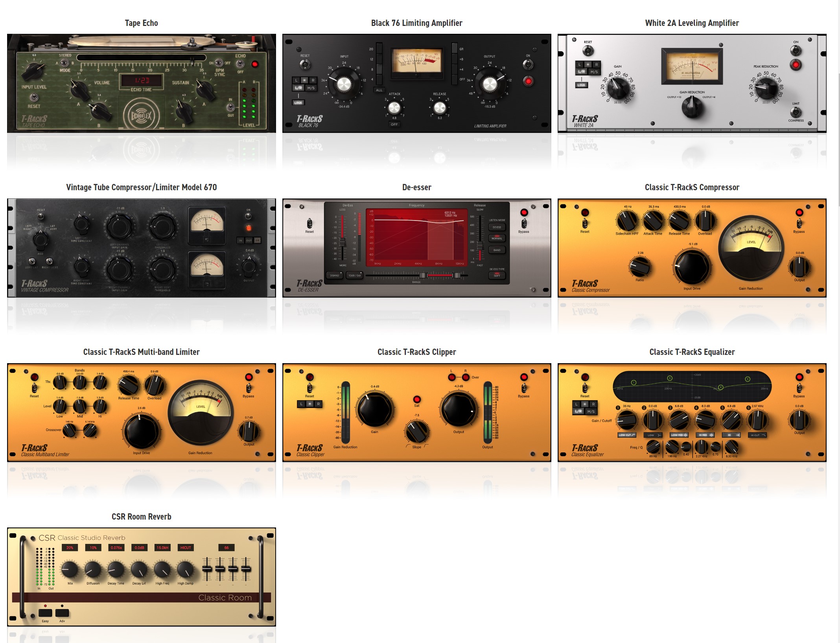Viewport: 840px width, 643px height.
Task: Click EQ band node 4 on equalizer graph
Action: (720, 388)
